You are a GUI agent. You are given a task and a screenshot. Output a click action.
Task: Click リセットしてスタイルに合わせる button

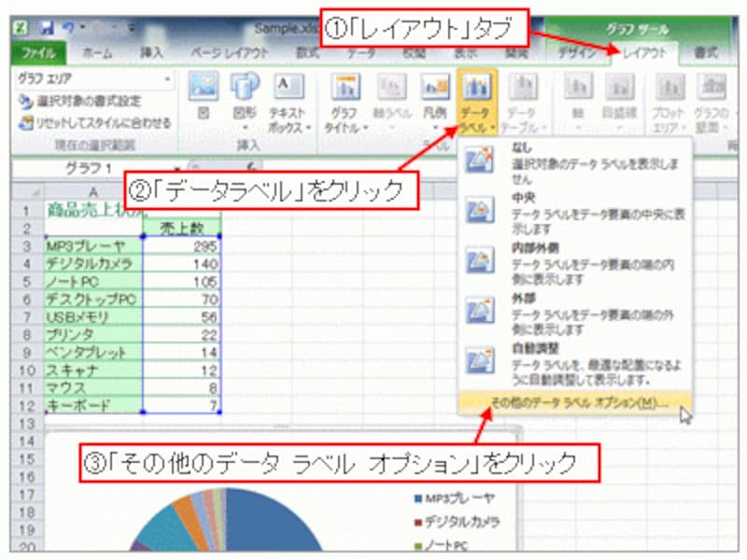[94, 123]
